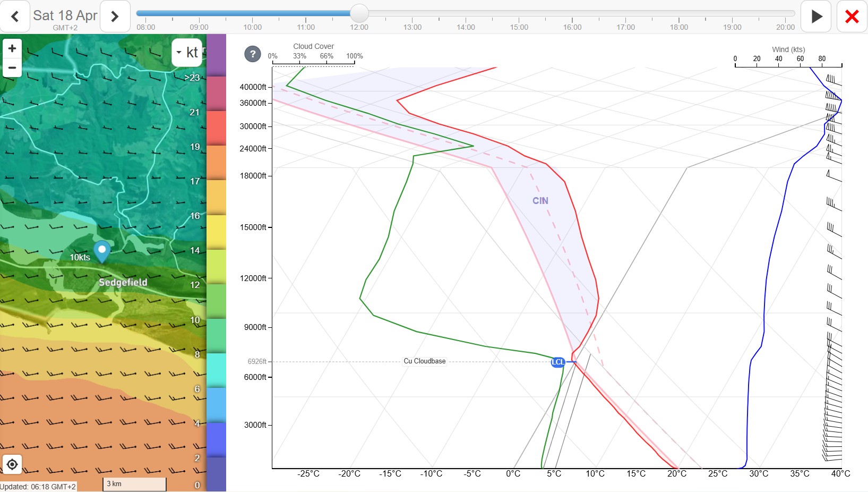The width and height of the screenshot is (868, 492).
Task: Click the LCL marker on sounding
Action: click(x=557, y=362)
